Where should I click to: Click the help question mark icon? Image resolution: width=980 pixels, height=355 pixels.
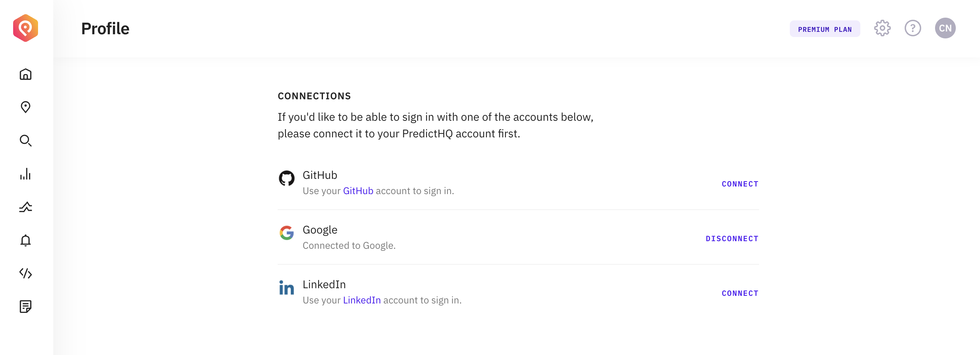tap(913, 28)
